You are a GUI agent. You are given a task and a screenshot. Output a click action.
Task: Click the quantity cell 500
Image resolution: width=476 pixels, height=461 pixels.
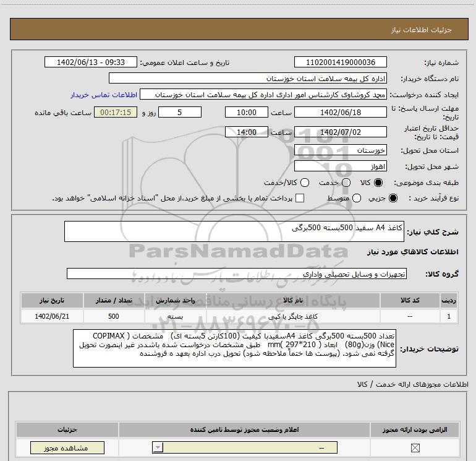click(x=114, y=316)
